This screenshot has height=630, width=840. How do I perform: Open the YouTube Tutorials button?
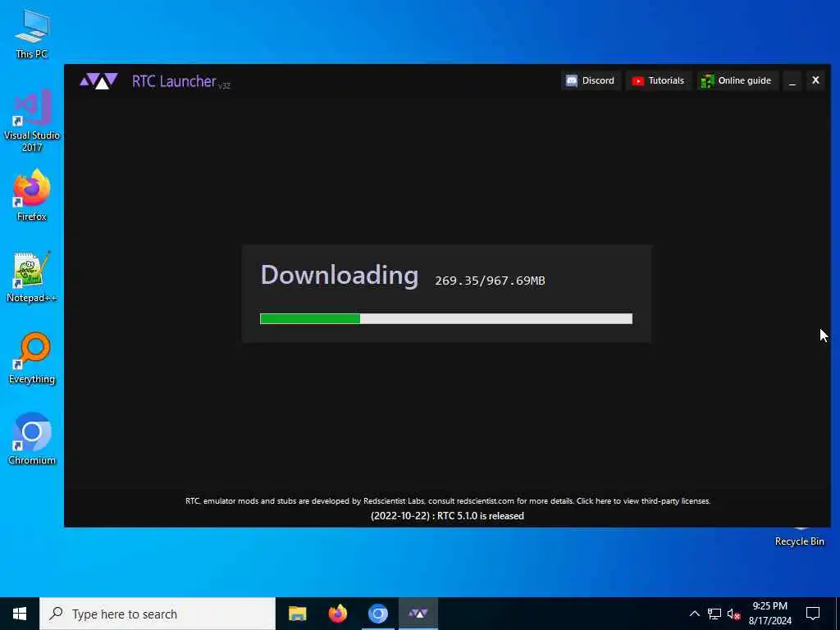(x=658, y=80)
